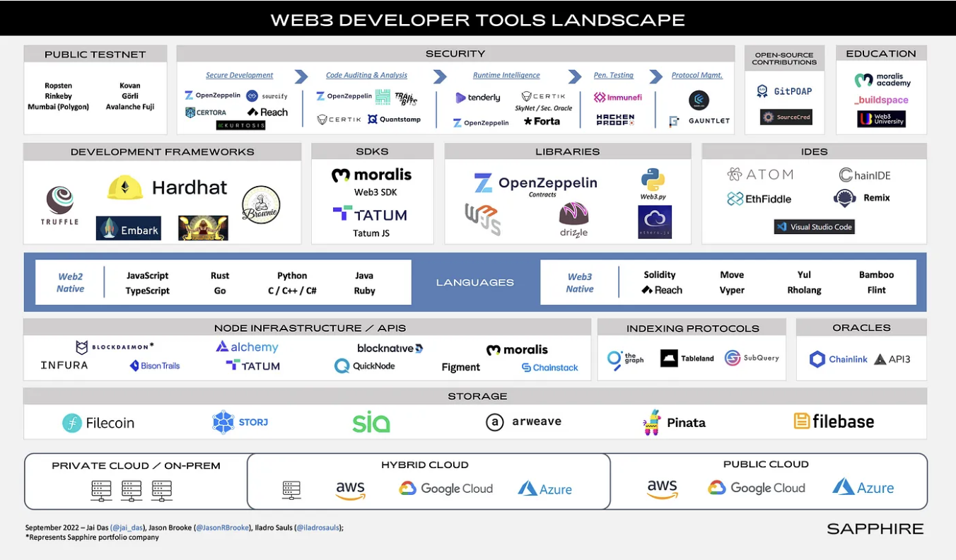Open the Quantstamp logo
Image resolution: width=956 pixels, height=560 pixels.
tap(394, 119)
